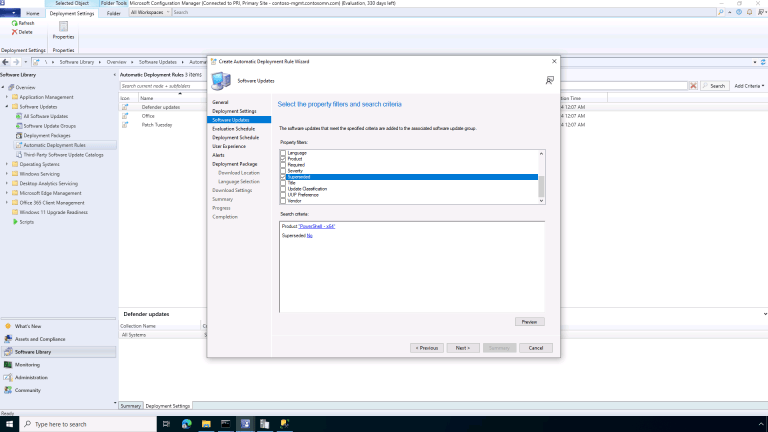Go to the General wizard step
This screenshot has height=432, width=768.
tap(220, 102)
